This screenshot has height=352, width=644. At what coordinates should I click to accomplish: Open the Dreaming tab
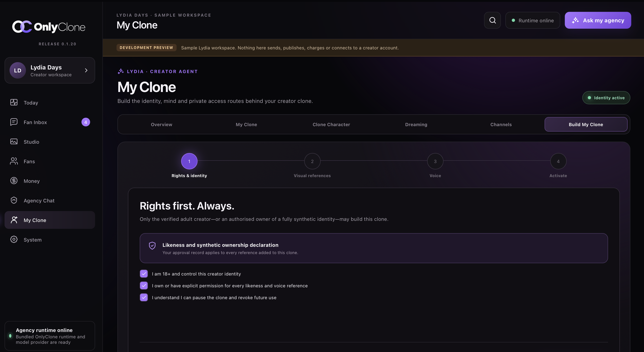pos(416,124)
